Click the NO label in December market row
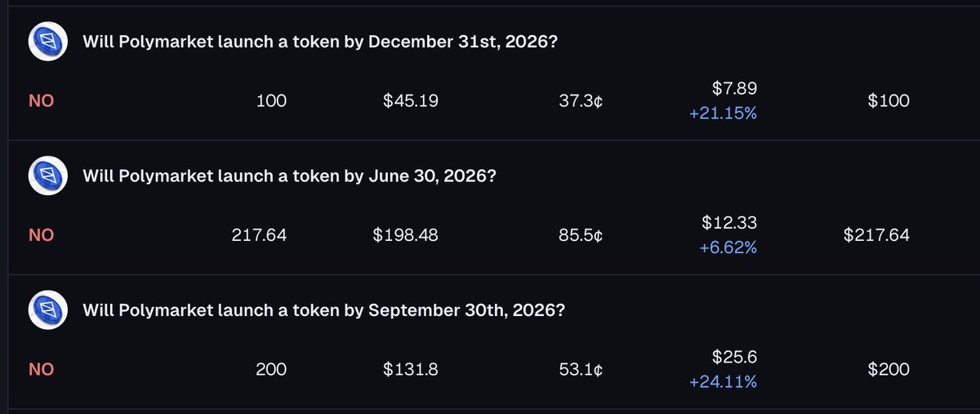 [41, 101]
